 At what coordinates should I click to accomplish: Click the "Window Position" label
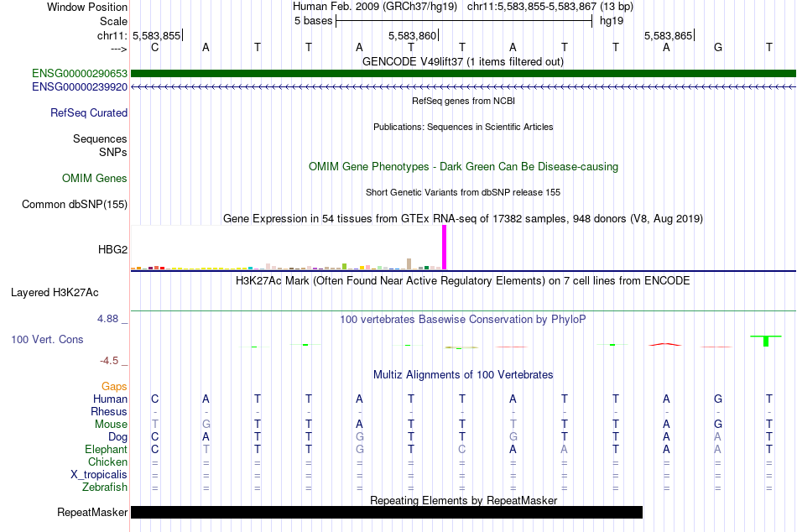pyautogui.click(x=87, y=7)
